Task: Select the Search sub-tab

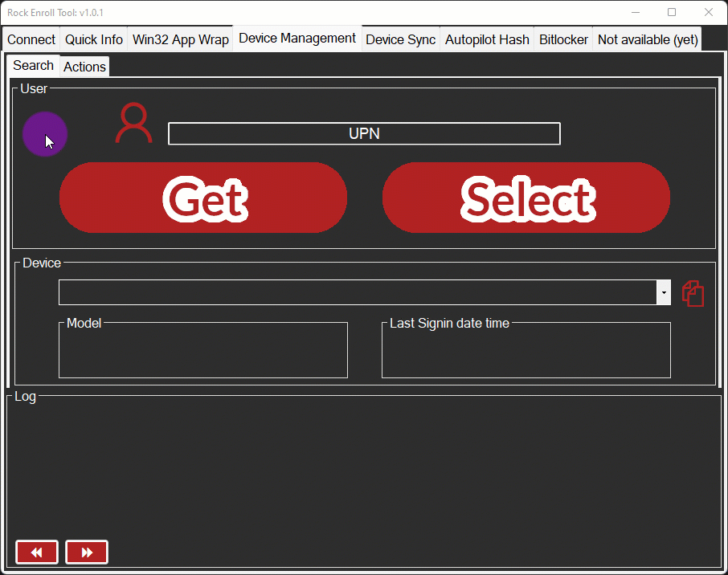Action: [x=32, y=65]
